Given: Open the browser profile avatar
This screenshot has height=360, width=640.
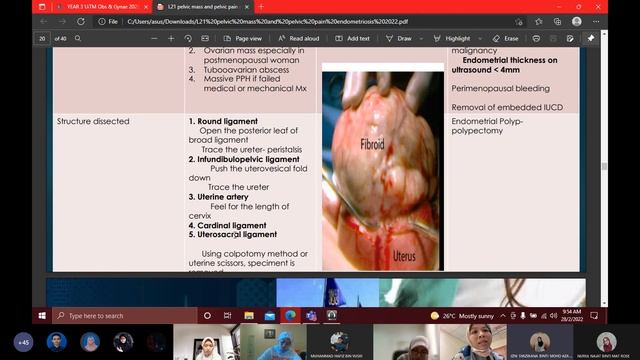Looking at the screenshot, I should pos(577,22).
